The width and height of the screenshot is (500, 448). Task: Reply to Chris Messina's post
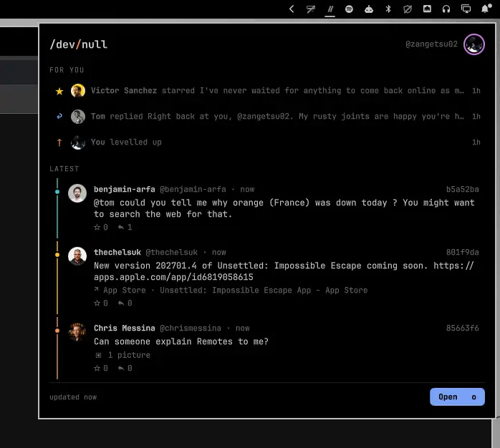[125, 369]
